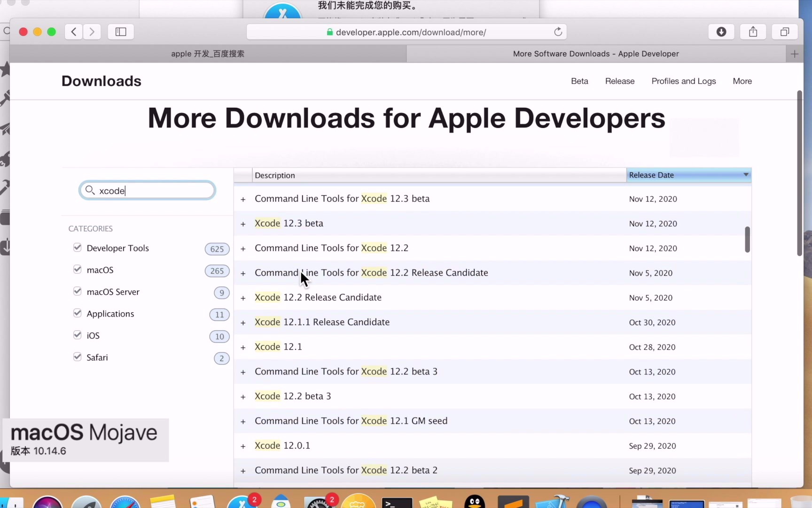This screenshot has width=812, height=508.
Task: Go forward to the next page
Action: pyautogui.click(x=92, y=32)
